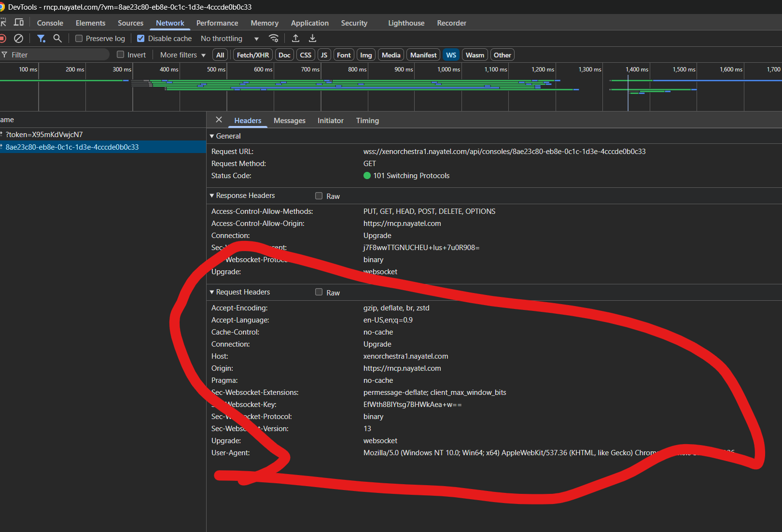Screen dimensions: 782x532
Task: Filter requests by Manifest
Action: (423, 55)
